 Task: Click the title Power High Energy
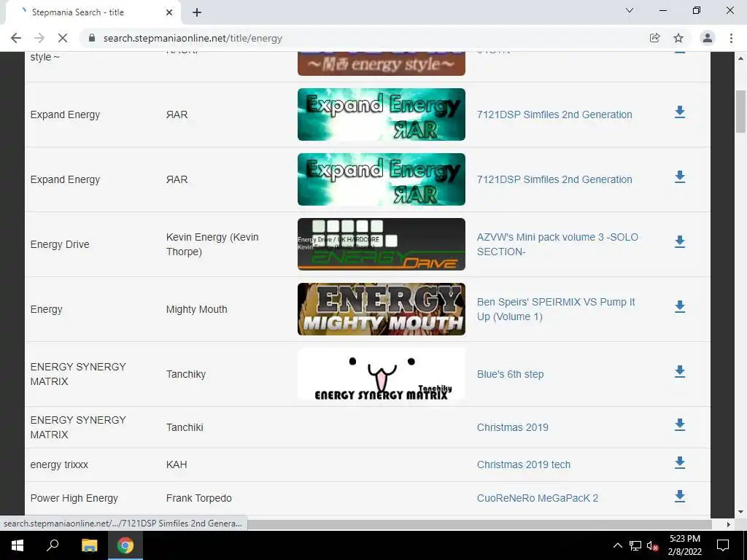[74, 499]
